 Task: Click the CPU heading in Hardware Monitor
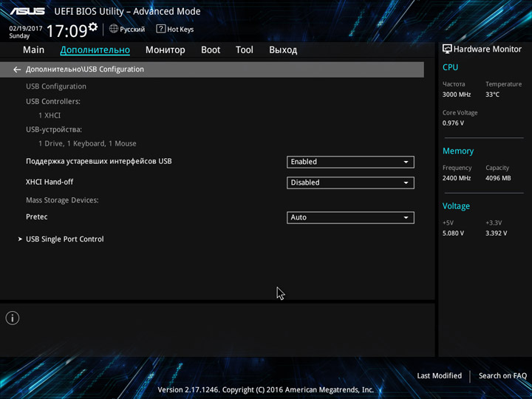(450, 67)
